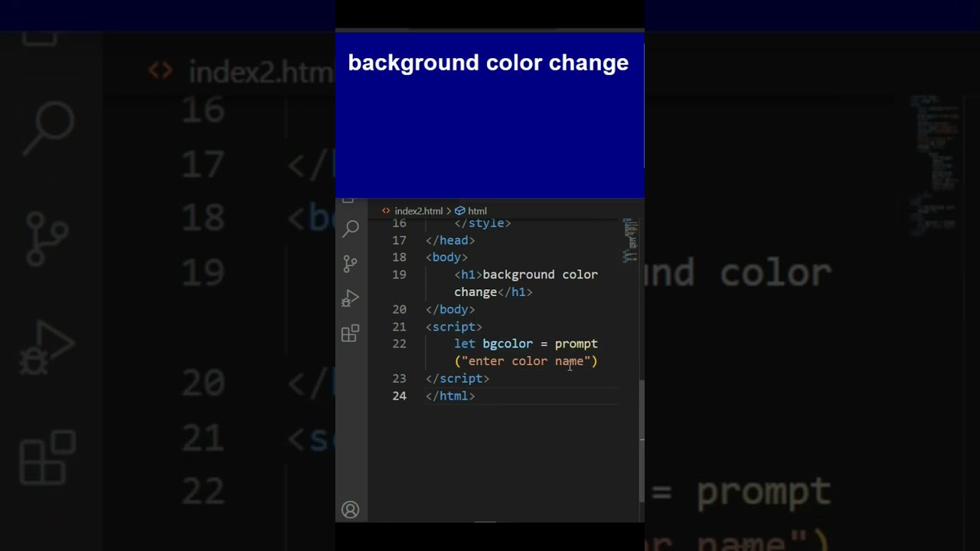Click line number 19

[399, 275]
